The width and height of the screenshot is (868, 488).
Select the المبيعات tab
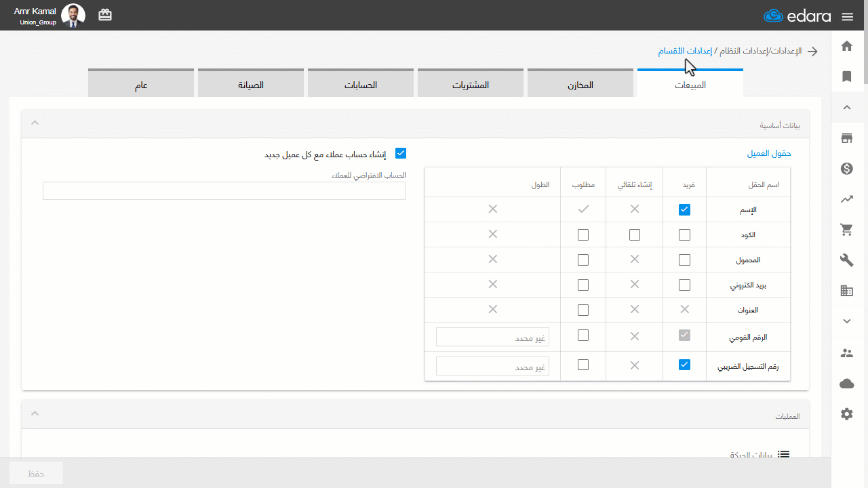[x=690, y=83]
